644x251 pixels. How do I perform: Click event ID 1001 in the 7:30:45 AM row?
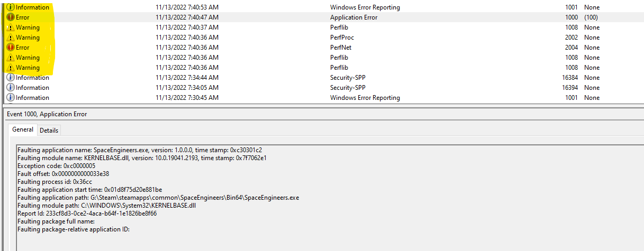(571, 98)
